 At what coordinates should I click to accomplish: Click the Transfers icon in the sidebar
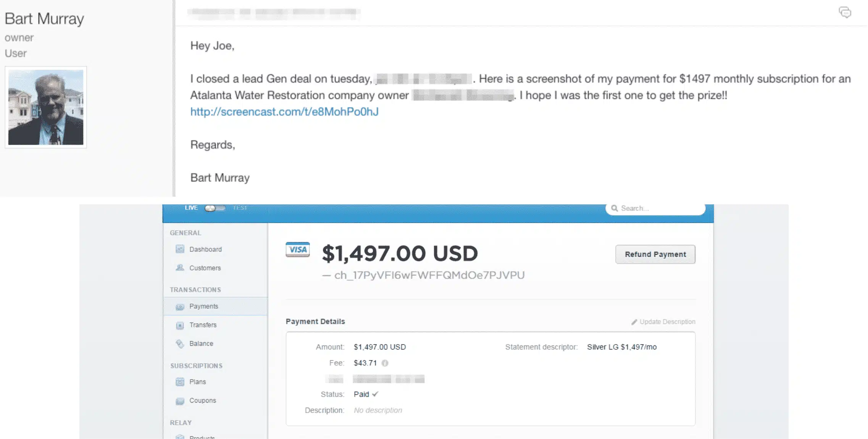tap(180, 325)
